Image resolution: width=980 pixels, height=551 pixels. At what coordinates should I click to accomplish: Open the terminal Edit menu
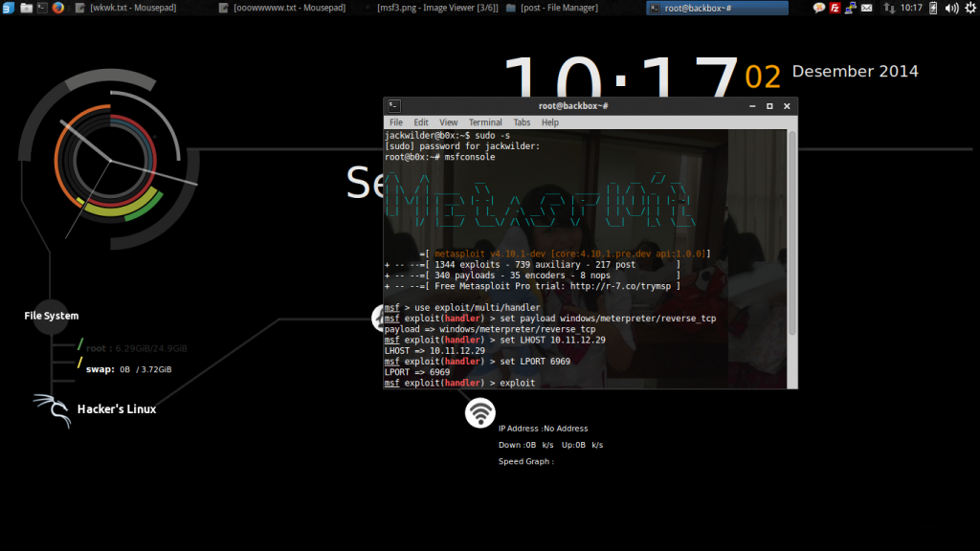pos(421,122)
